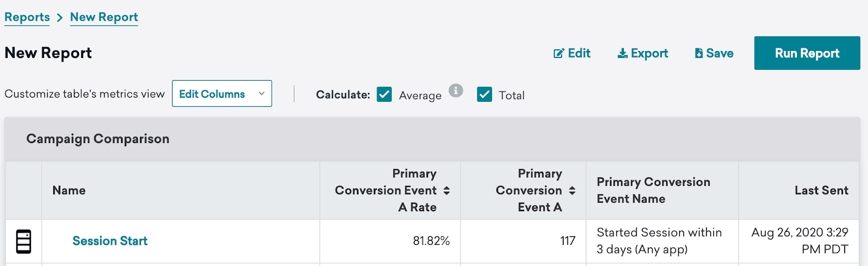Sort by Primary Conversion Event A arrows
The height and width of the screenshot is (266, 868).
click(572, 191)
